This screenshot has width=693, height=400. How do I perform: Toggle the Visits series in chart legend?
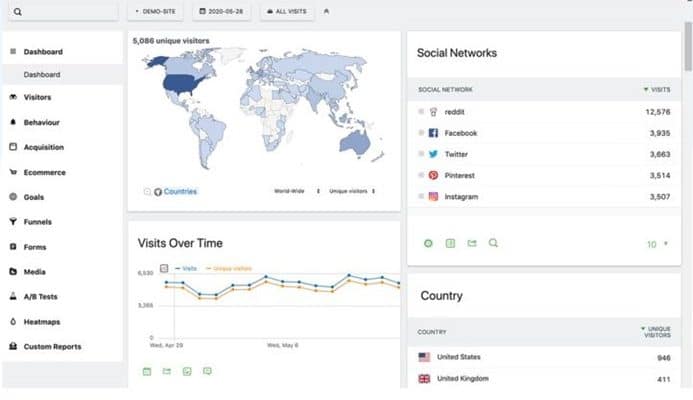(x=187, y=268)
